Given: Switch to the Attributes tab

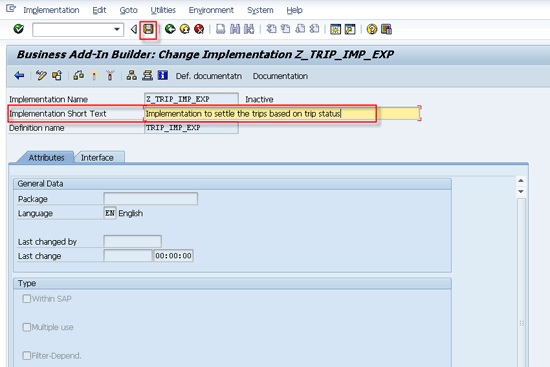Looking at the screenshot, I should click(x=46, y=158).
